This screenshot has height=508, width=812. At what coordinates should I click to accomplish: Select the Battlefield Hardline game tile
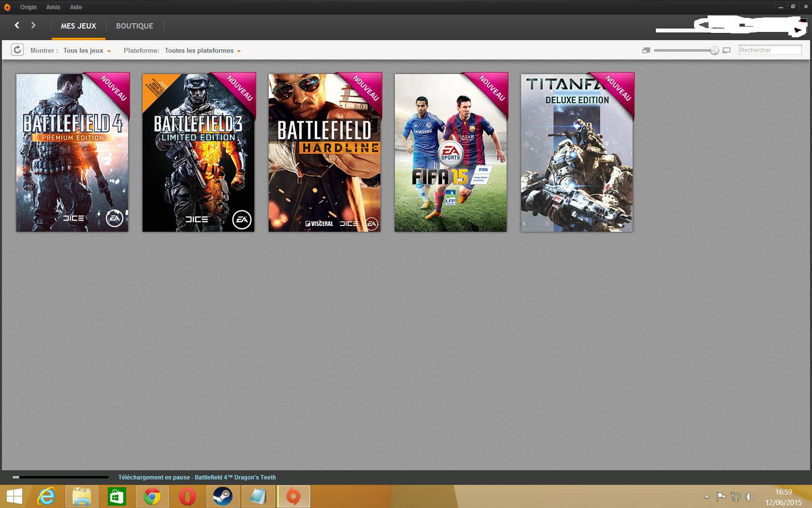pyautogui.click(x=325, y=152)
